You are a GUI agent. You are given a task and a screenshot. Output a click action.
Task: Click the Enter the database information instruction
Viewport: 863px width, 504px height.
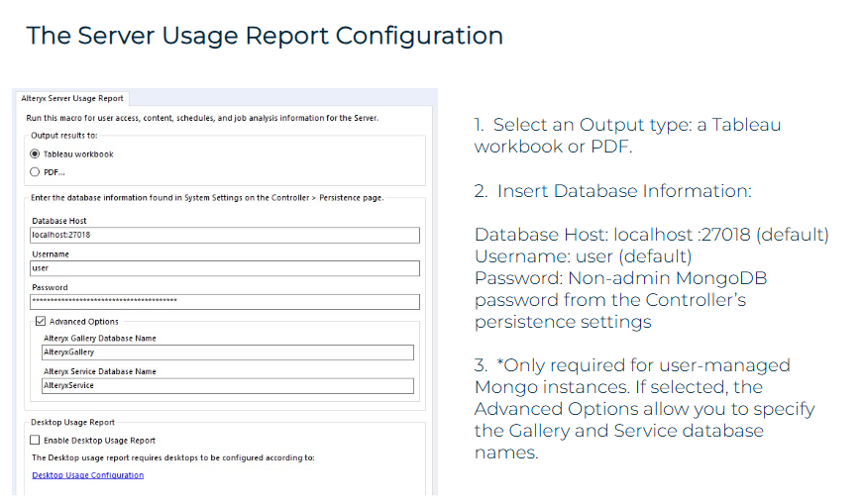coord(207,197)
